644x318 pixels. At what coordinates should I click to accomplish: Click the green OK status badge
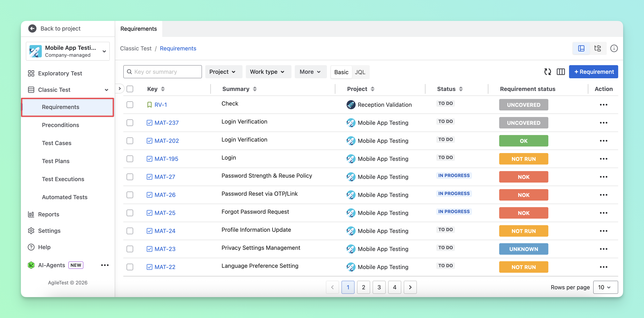coord(524,141)
